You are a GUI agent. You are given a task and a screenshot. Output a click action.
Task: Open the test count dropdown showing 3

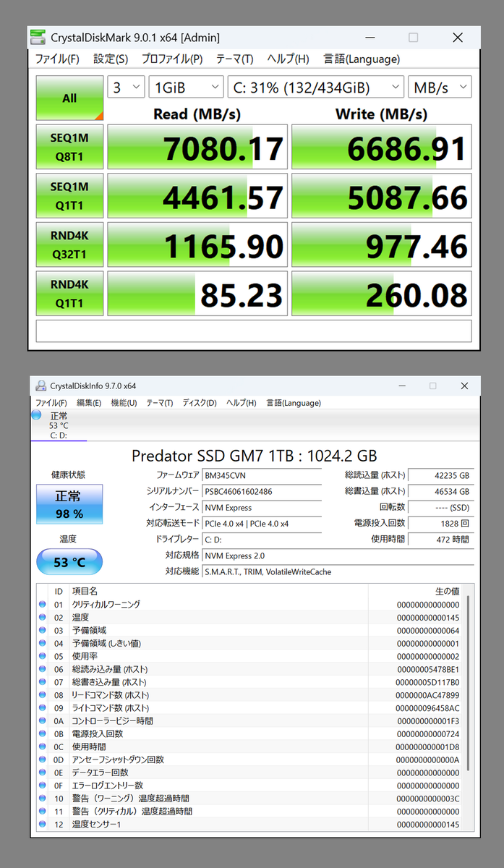127,88
